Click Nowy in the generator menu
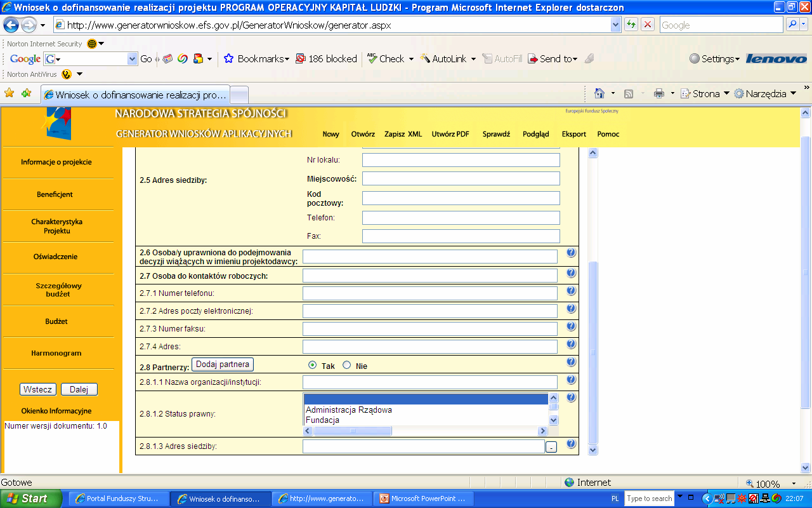 point(331,134)
